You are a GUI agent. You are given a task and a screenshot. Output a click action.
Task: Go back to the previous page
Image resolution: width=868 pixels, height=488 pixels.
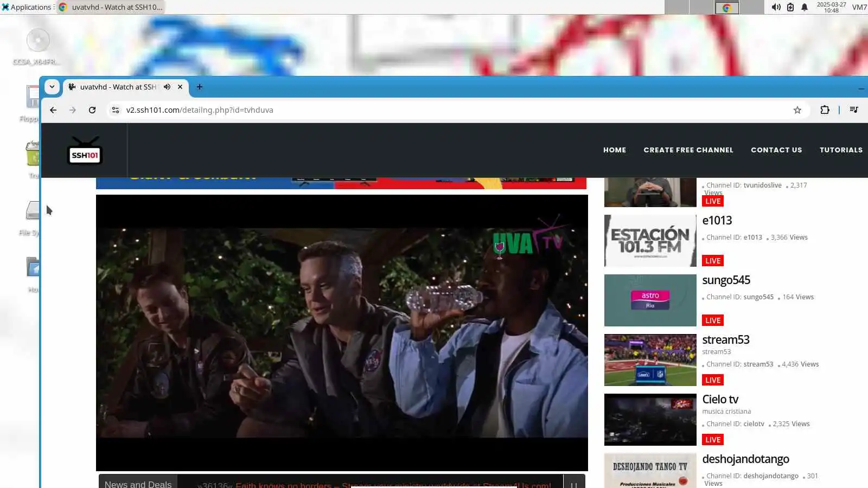coord(53,110)
